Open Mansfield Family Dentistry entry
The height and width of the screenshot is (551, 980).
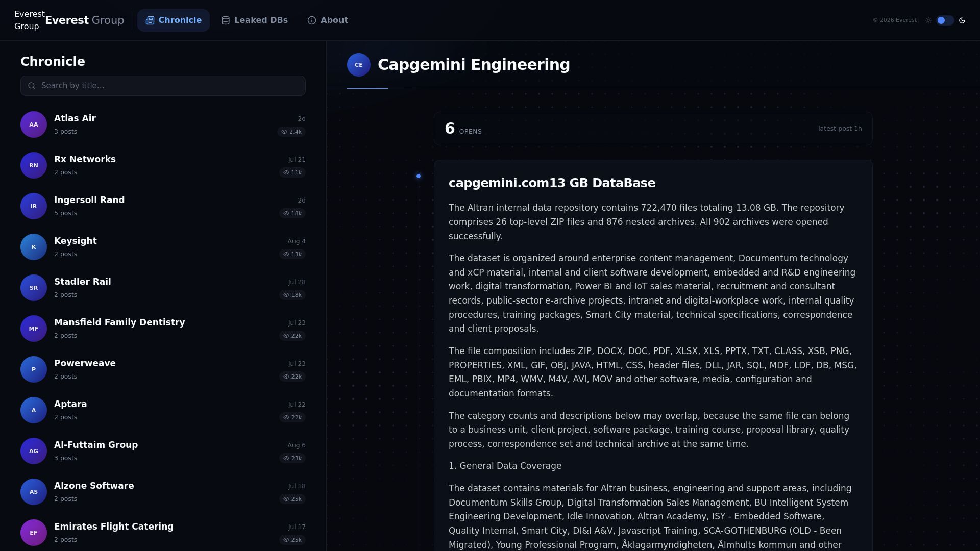(163, 329)
